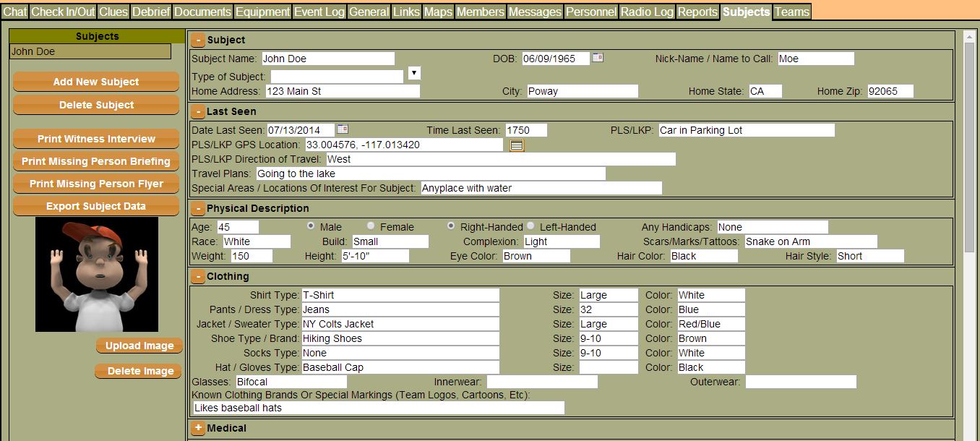Open the Date Last Seen calendar icon
This screenshot has width=980, height=441.
[x=343, y=129]
